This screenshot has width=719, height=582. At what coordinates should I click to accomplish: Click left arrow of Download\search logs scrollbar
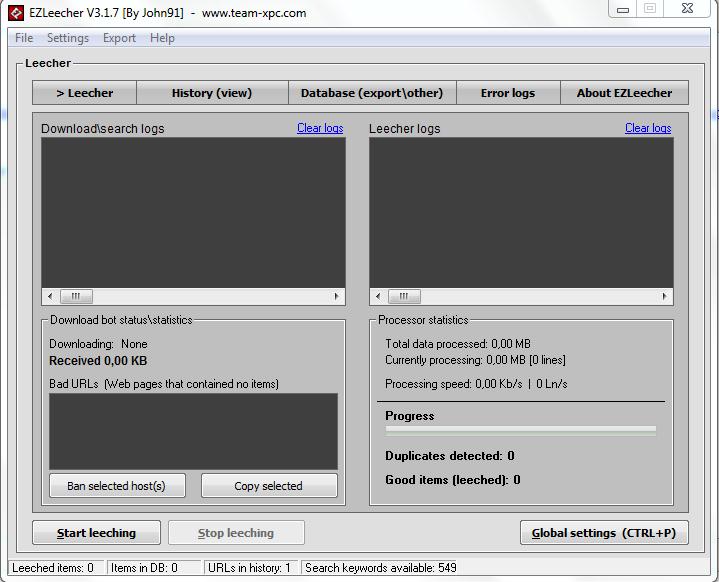[x=50, y=296]
